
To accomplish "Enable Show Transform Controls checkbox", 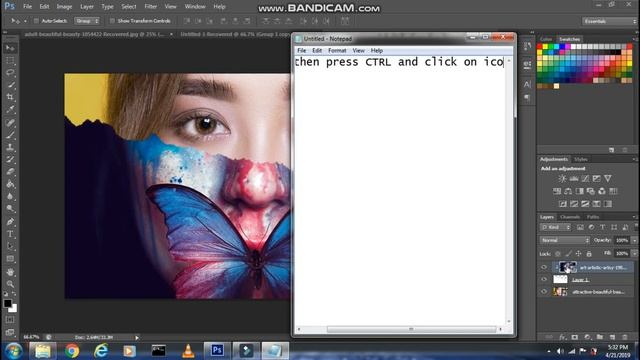I will (112, 21).
